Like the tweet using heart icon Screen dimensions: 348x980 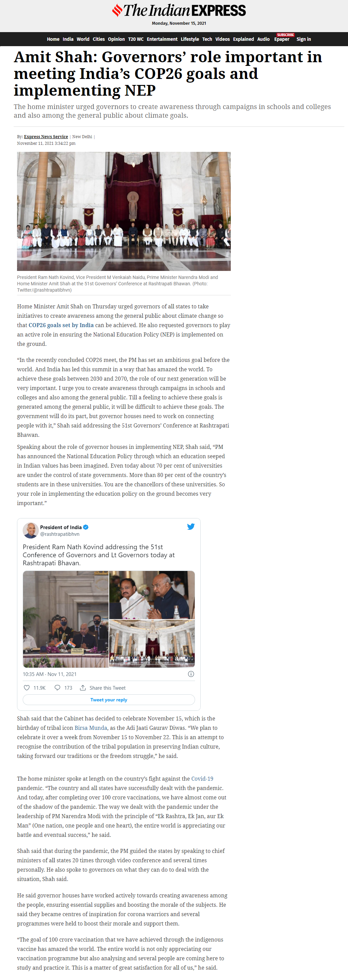click(27, 688)
